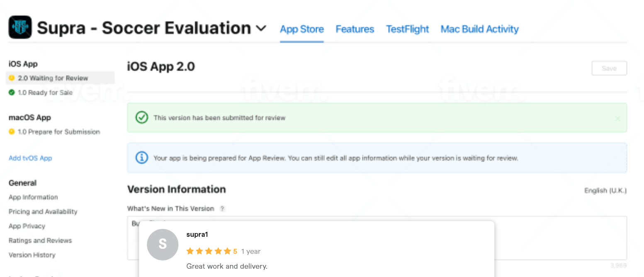The width and height of the screenshot is (644, 277).
Task: Switch to the Features tab
Action: coord(355,29)
